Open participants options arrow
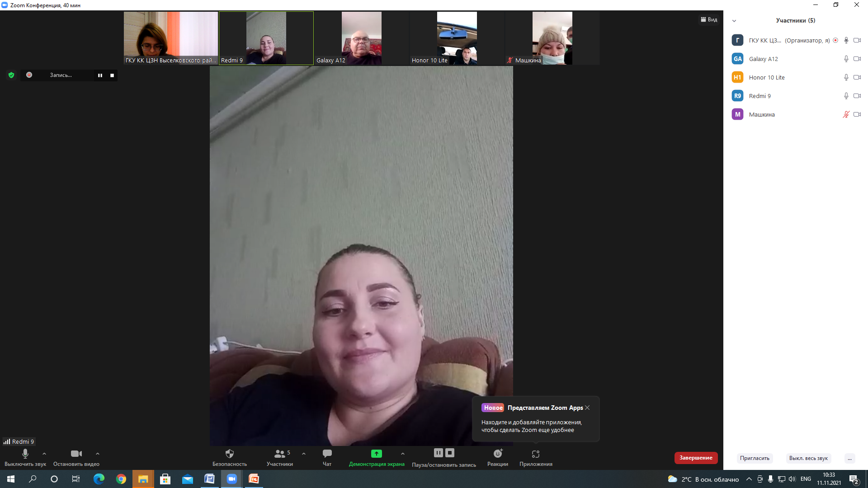The image size is (868, 488). point(304,454)
